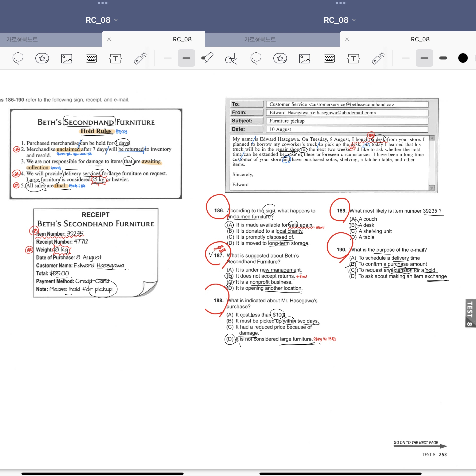Select the text box tool in right pane
The image size is (476, 476).
[x=353, y=59]
